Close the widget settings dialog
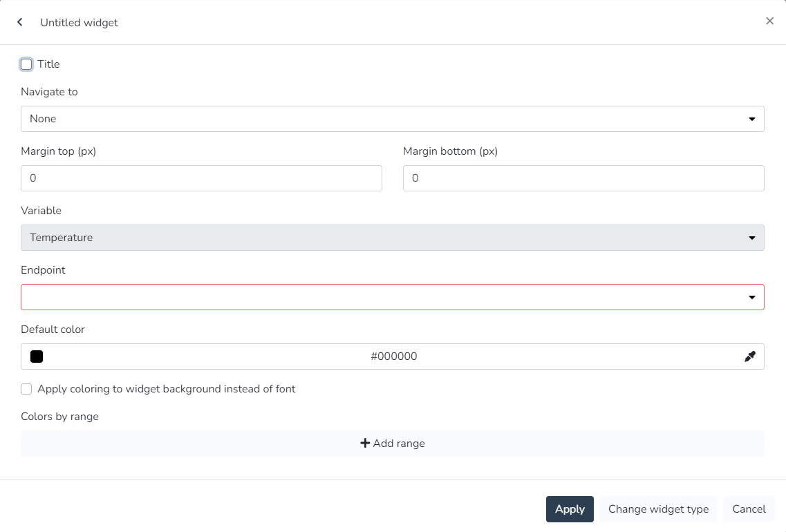The image size is (786, 532). 769,21
